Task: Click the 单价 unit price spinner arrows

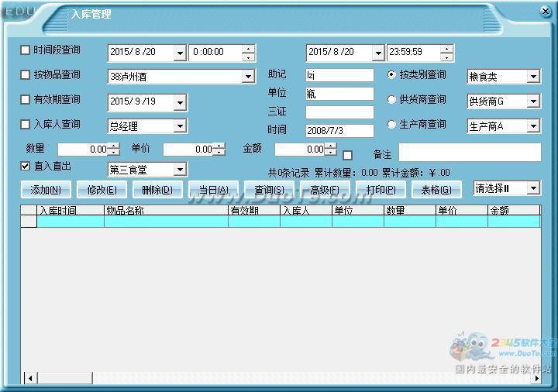Action: [219, 149]
